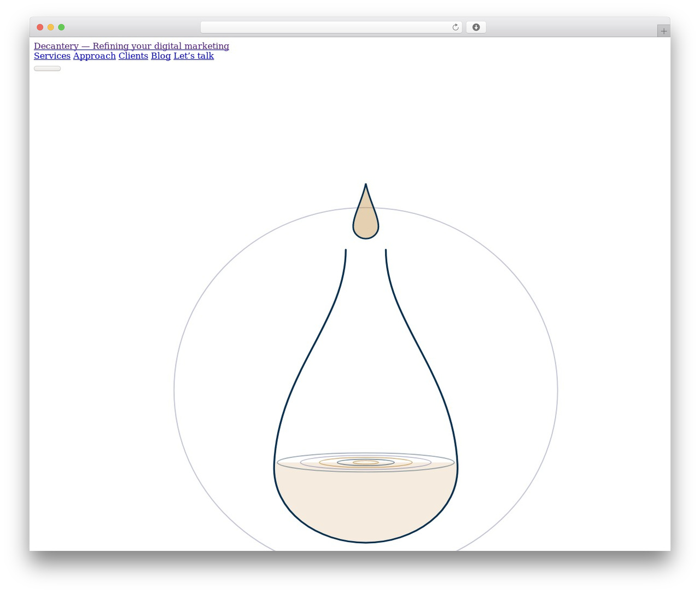Open Decantery — Refining your digital marketing link

(131, 46)
